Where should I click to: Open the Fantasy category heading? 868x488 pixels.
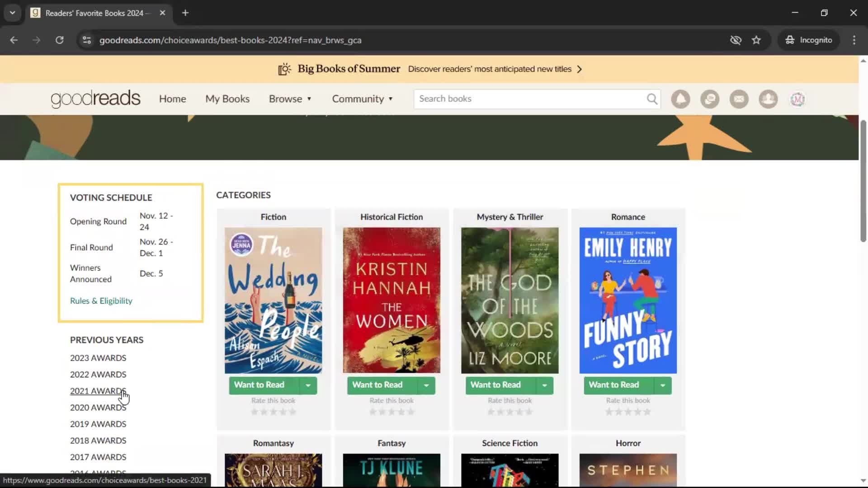(392, 443)
